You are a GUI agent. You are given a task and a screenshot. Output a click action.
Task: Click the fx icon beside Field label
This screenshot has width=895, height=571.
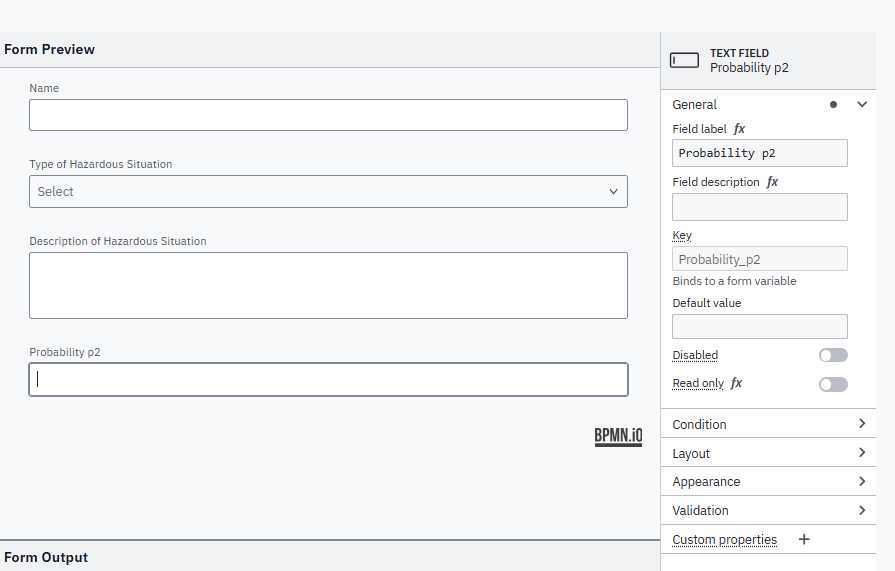739,129
